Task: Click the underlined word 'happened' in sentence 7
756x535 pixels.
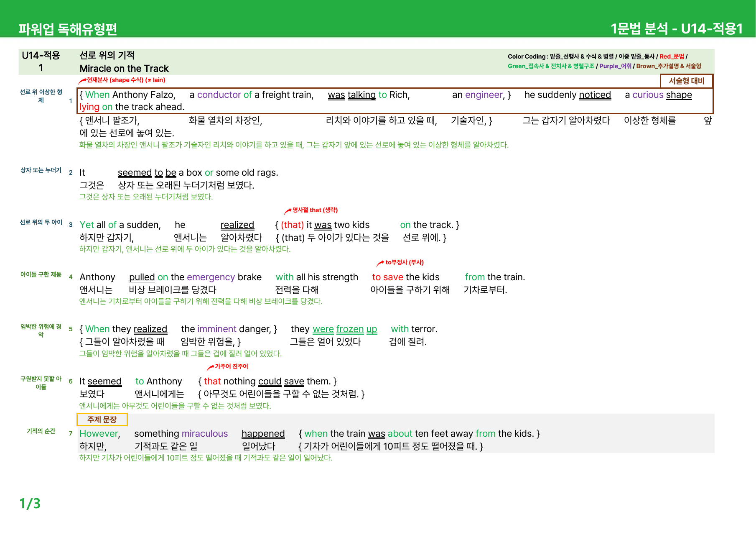Action: [263, 434]
